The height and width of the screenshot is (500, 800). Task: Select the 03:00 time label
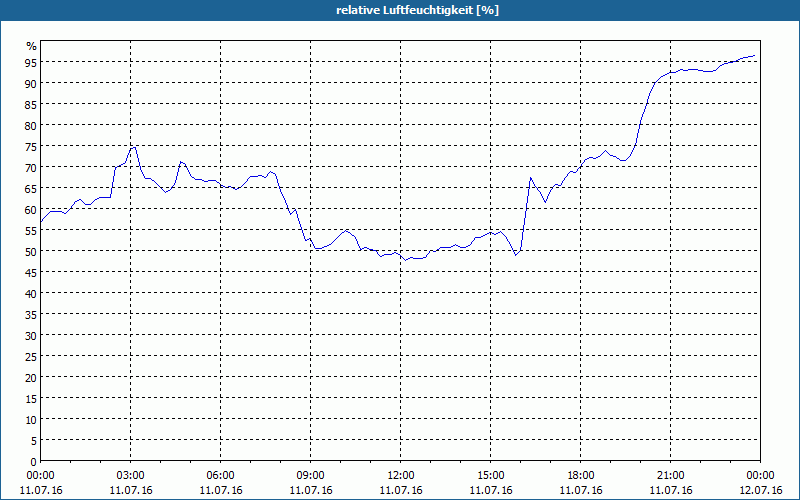[131, 476]
